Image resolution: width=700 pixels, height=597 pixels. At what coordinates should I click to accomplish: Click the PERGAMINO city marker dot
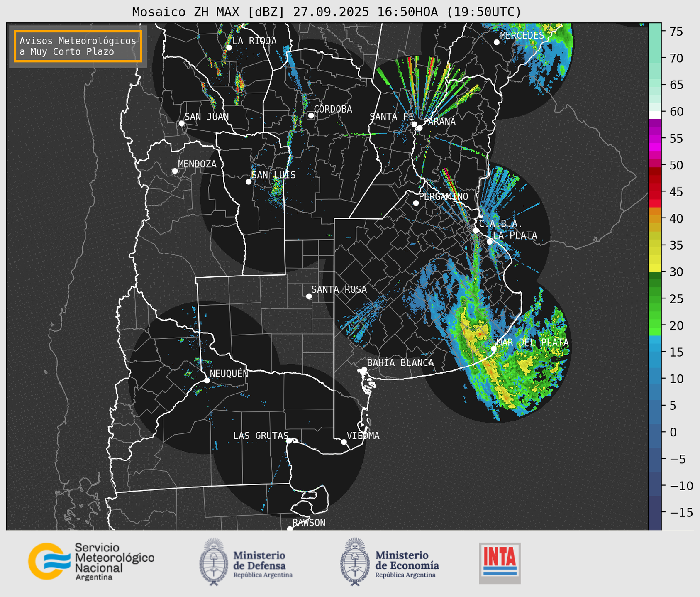pyautogui.click(x=416, y=203)
